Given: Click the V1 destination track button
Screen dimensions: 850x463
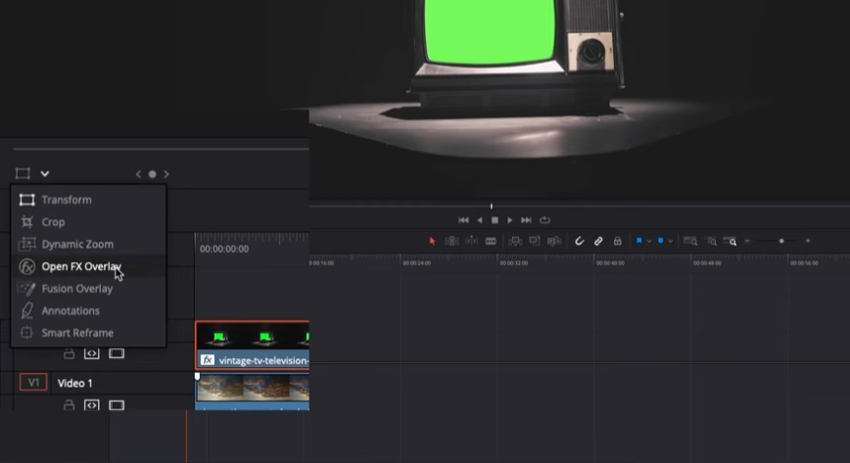Looking at the screenshot, I should 33,383.
